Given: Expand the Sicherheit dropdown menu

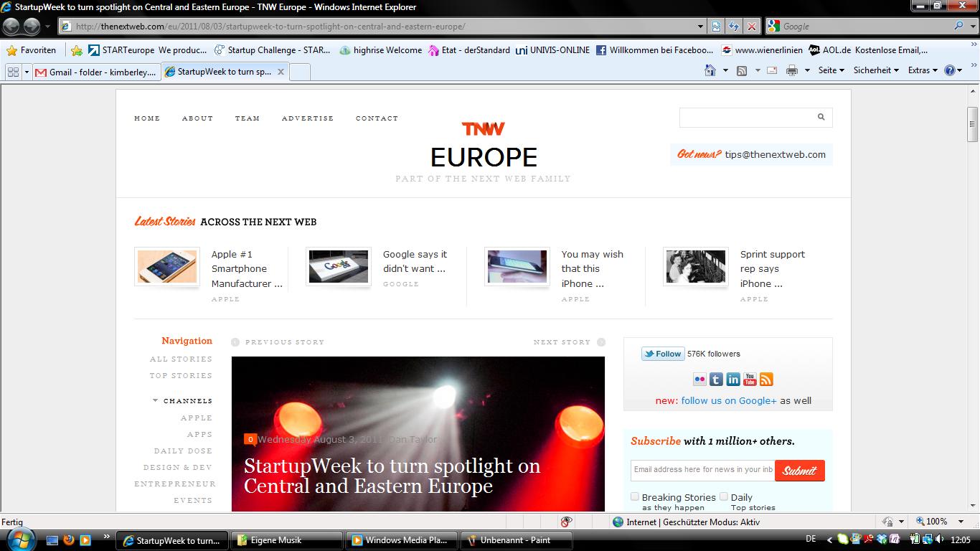Looking at the screenshot, I should point(875,70).
